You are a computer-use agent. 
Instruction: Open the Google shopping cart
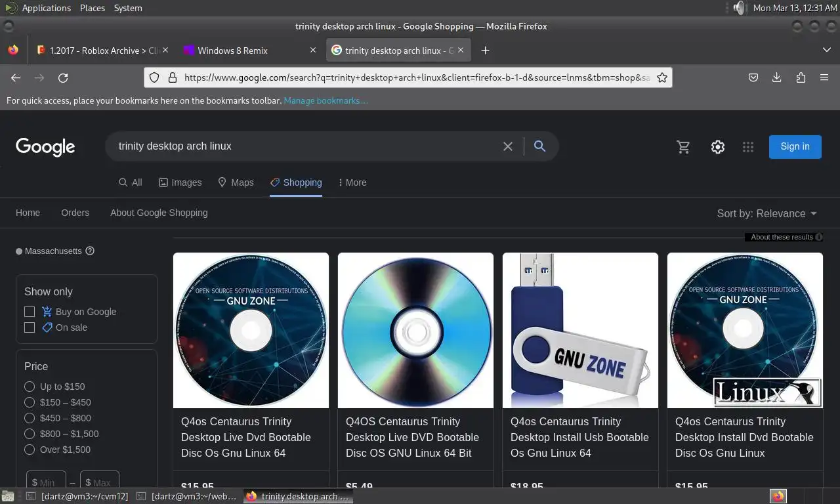(x=684, y=147)
